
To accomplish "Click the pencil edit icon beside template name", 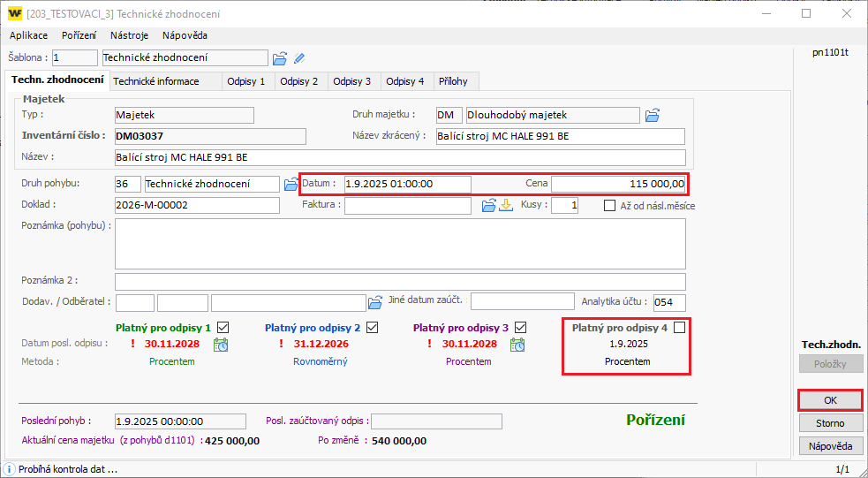I will click(299, 58).
